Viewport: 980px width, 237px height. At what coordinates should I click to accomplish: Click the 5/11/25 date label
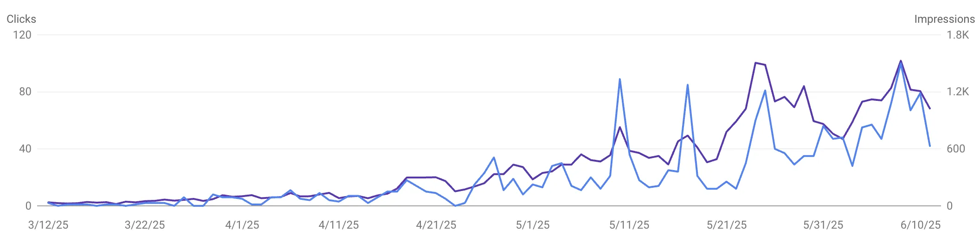pyautogui.click(x=629, y=225)
